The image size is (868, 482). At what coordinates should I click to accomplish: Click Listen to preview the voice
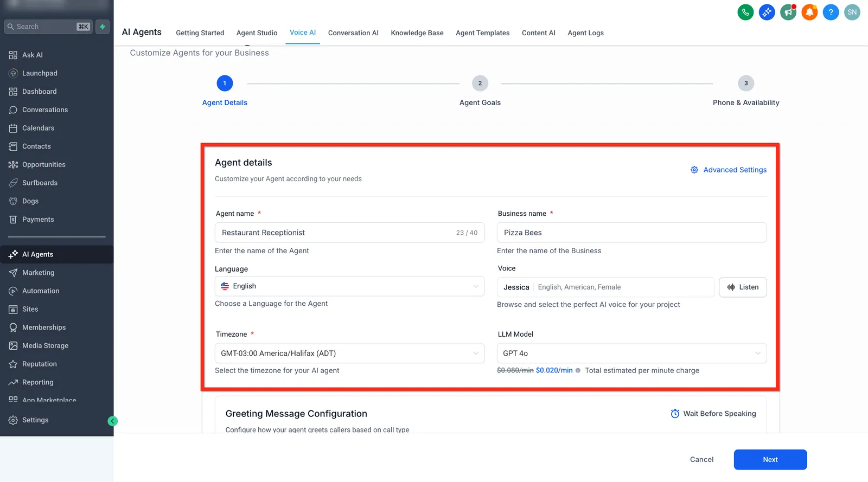click(743, 287)
